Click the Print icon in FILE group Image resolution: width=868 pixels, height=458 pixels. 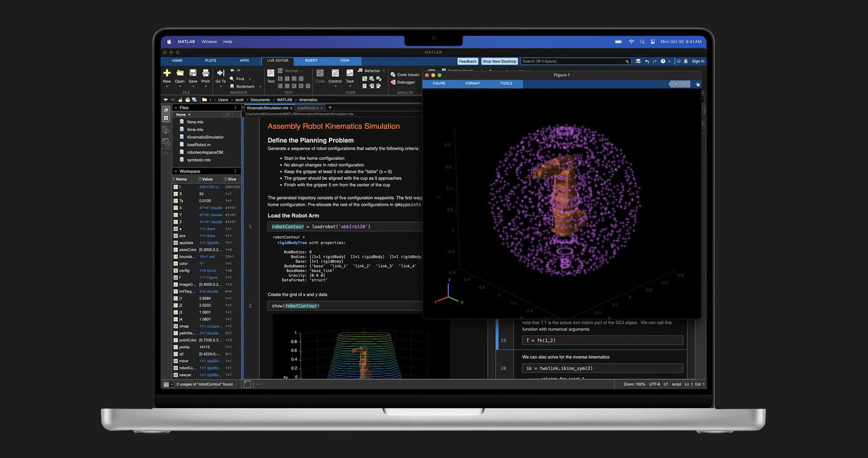point(206,73)
